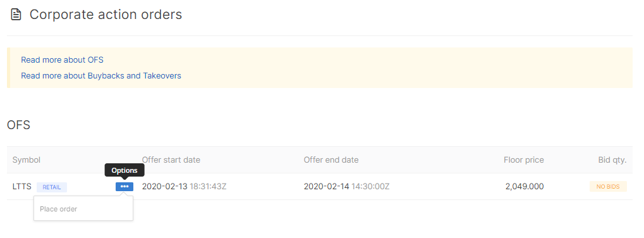Click the Corporate action orders page title

point(106,15)
